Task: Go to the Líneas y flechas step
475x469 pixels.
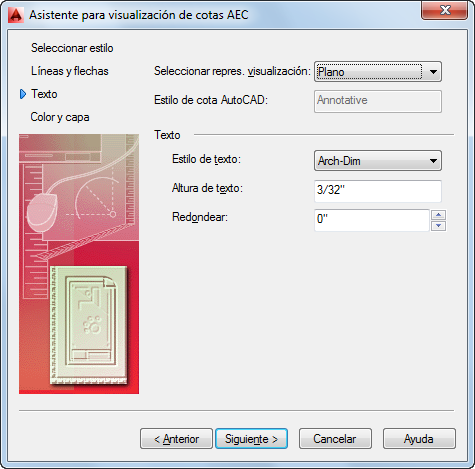Action: coord(70,71)
